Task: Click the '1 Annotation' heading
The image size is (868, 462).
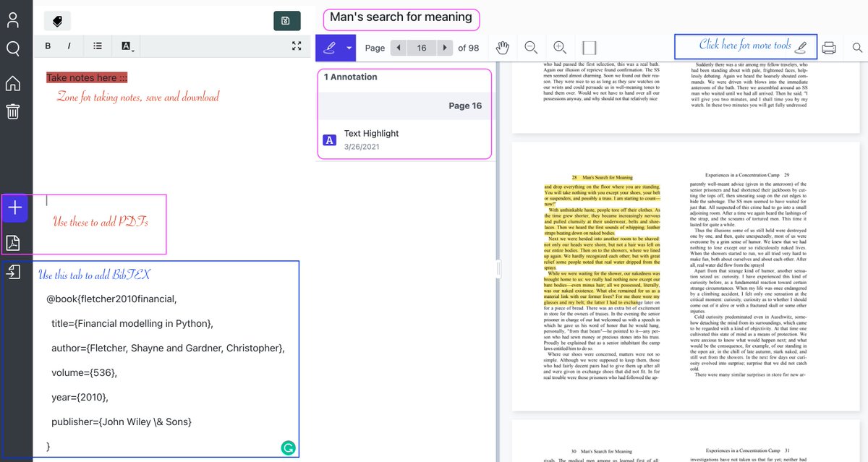Action: coord(350,77)
